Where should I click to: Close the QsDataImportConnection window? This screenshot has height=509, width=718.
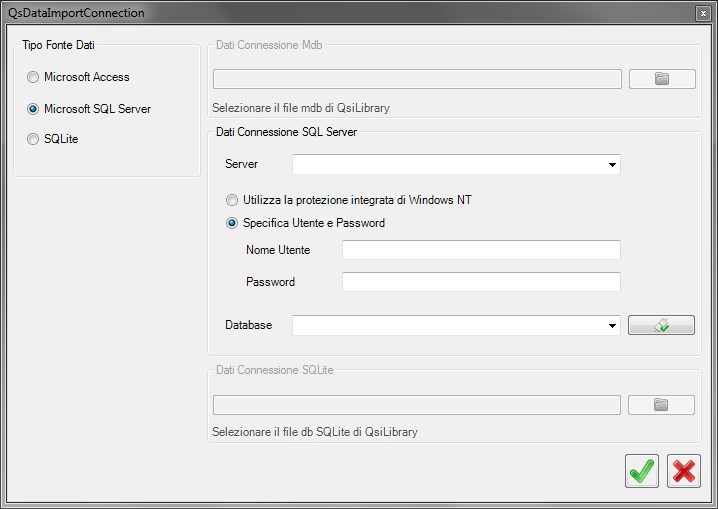tap(703, 13)
